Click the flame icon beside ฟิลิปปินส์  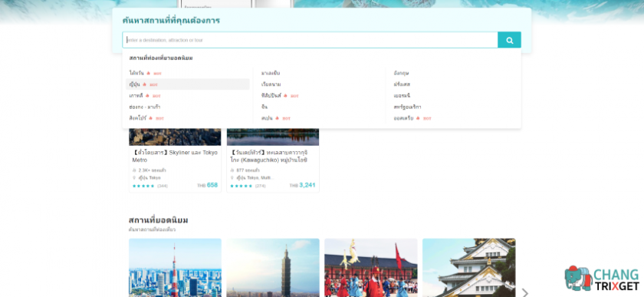point(285,95)
